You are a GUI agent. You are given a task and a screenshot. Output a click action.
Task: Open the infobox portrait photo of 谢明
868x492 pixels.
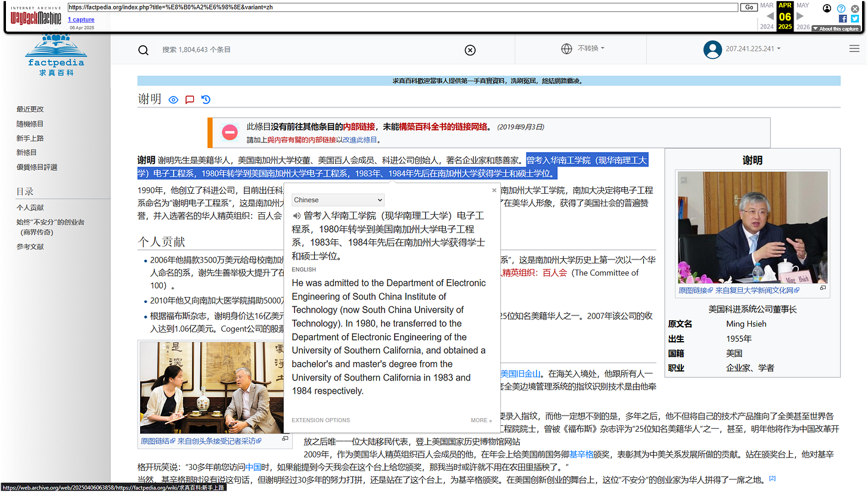pyautogui.click(x=752, y=227)
